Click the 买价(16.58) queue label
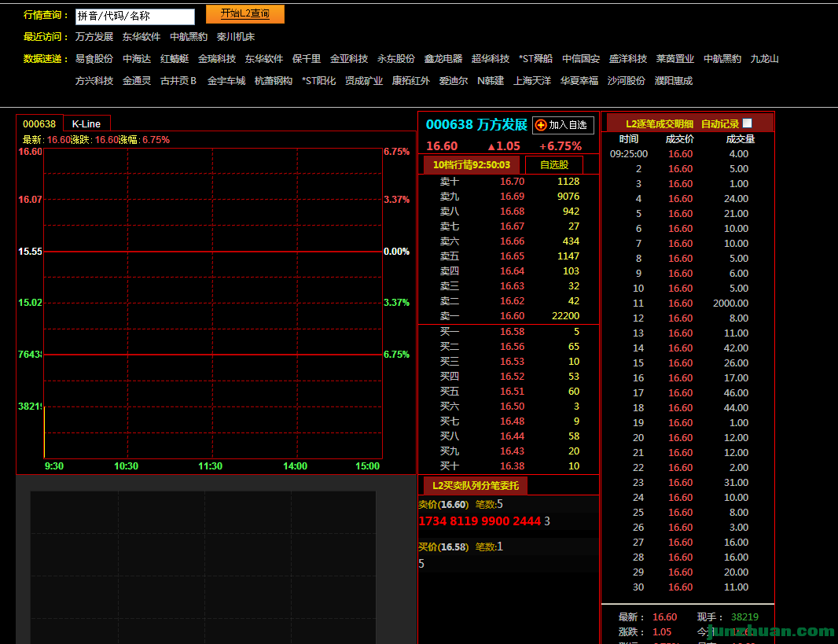Viewport: 838px width, 644px height. click(x=443, y=547)
